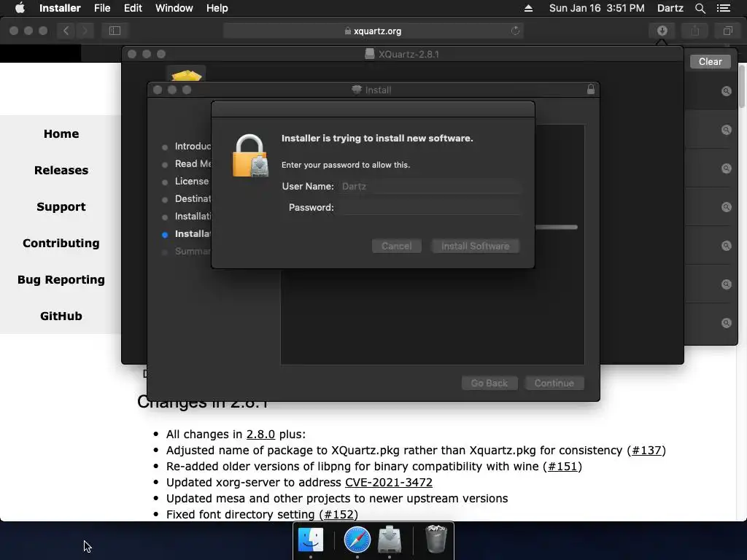
Task: Click the Password field
Action: coord(429,207)
